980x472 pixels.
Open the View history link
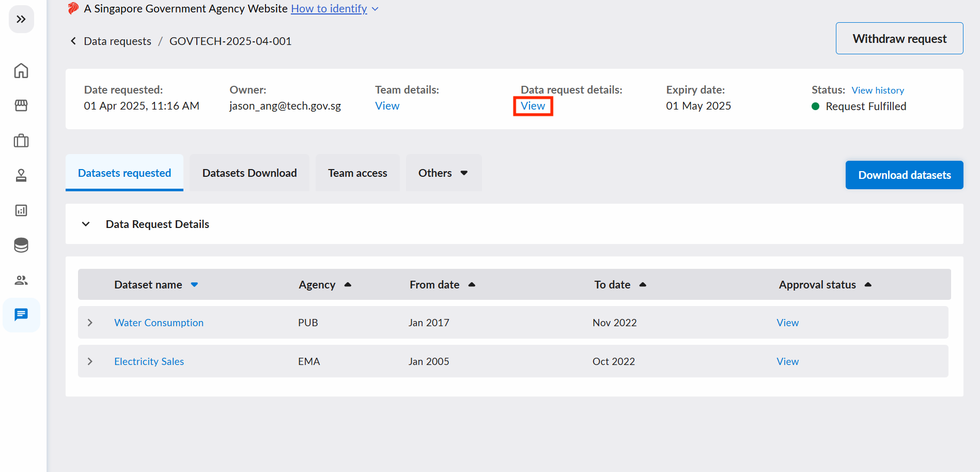tap(878, 90)
